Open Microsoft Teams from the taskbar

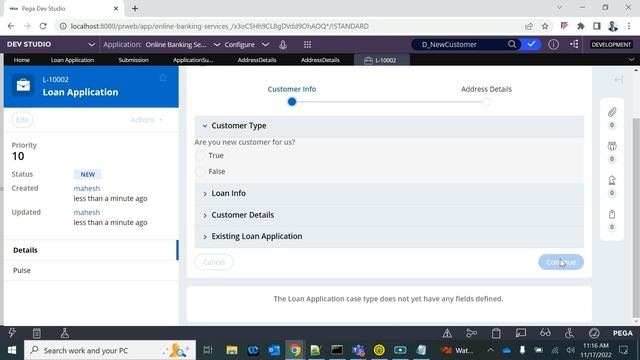358,350
